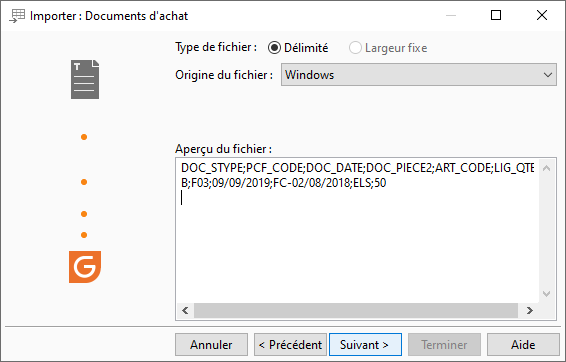Click the Windows combo box chevron arrow
566x362 pixels.
(x=548, y=75)
